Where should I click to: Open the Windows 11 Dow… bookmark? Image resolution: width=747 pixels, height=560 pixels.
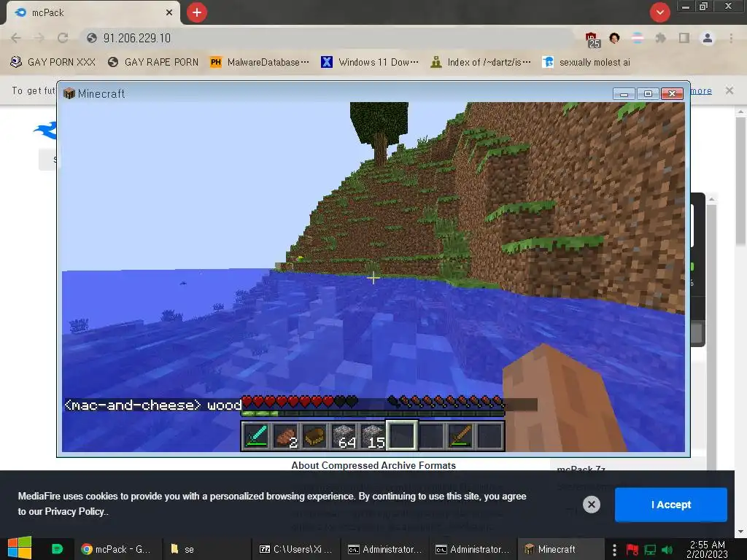[370, 63]
